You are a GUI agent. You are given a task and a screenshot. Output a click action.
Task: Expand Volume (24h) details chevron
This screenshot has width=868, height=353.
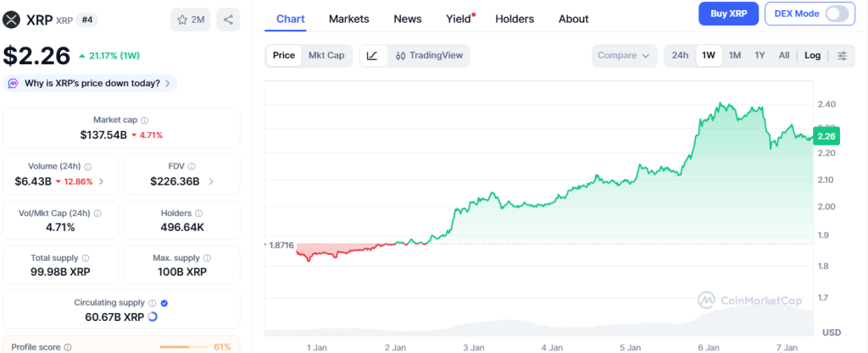102,181
